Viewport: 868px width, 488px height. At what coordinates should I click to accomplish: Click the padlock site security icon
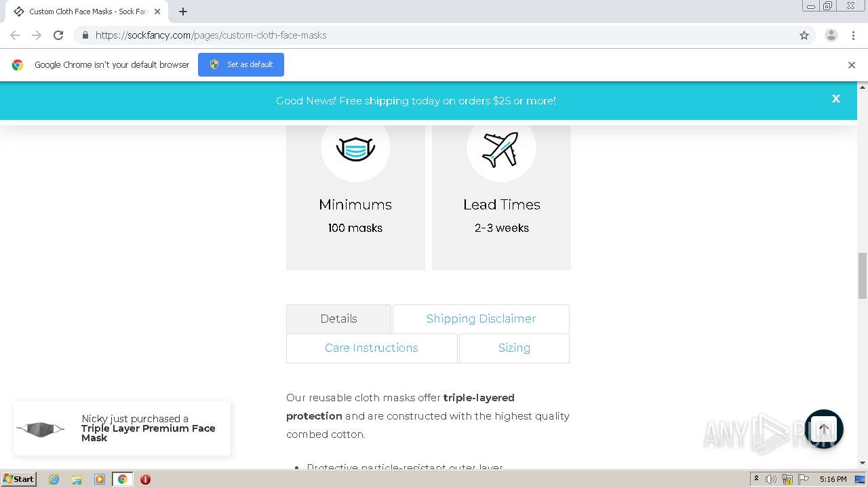click(x=85, y=35)
